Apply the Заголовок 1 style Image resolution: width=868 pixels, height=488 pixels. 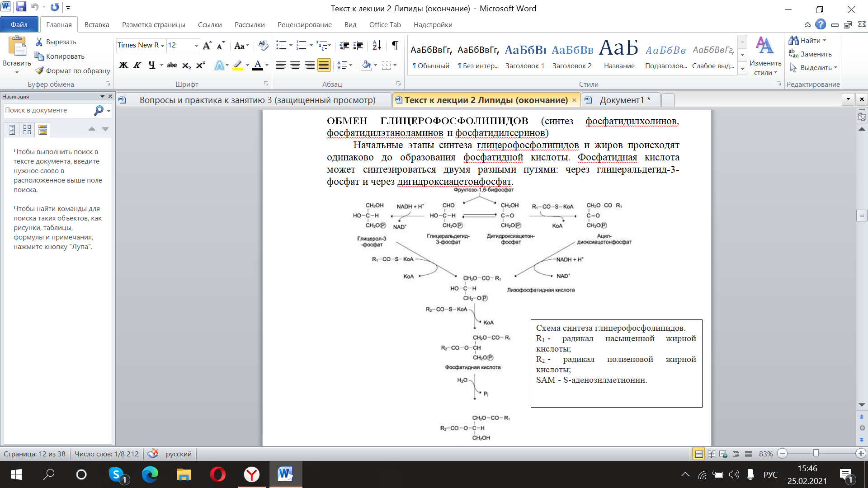525,54
